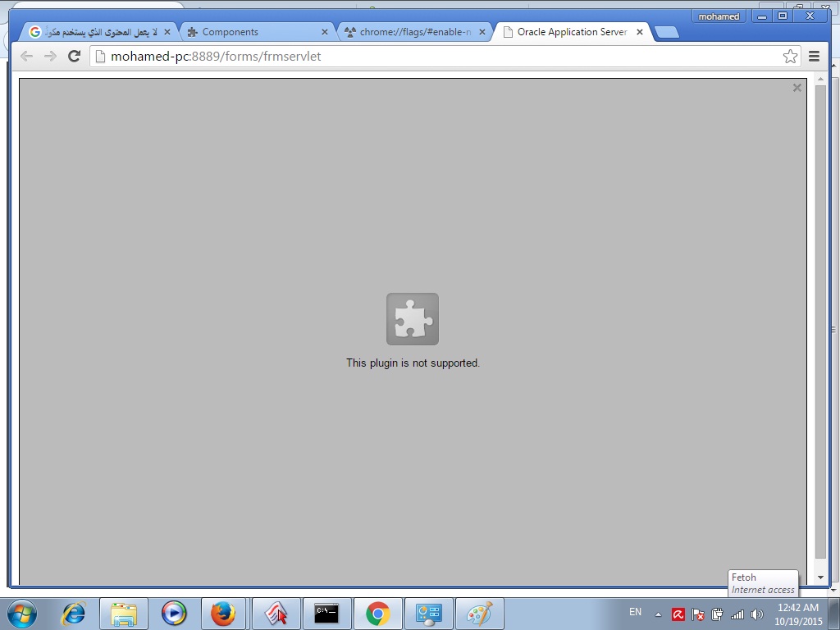
Task: Open the Chrome hamburger menu
Action: pos(814,57)
